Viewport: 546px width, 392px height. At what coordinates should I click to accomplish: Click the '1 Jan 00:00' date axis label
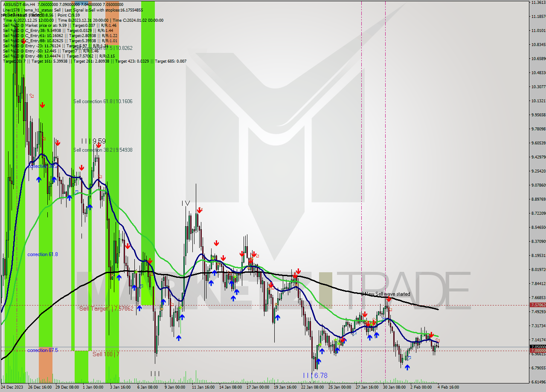tap(93, 387)
